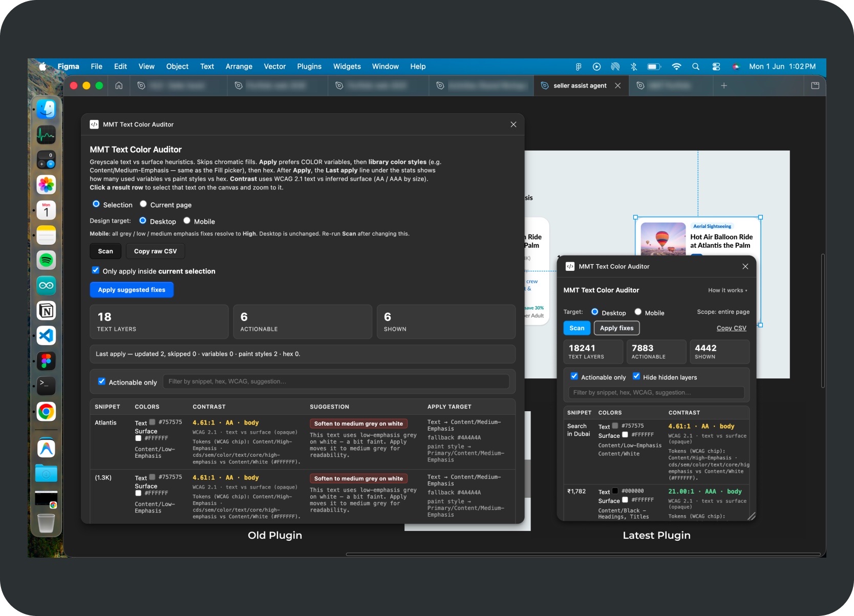Viewport: 854px width, 616px height.
Task: Click the #000000 swatch in the ₹1,782 row
Action: click(615, 491)
